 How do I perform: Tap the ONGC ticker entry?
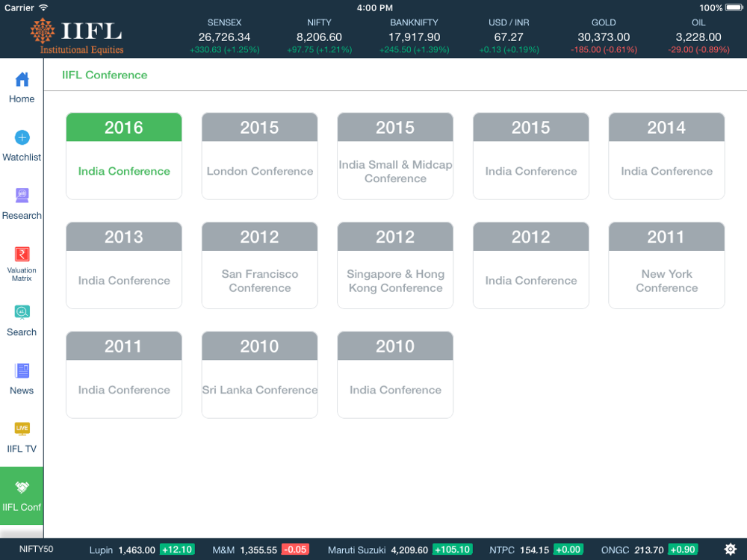(650, 550)
